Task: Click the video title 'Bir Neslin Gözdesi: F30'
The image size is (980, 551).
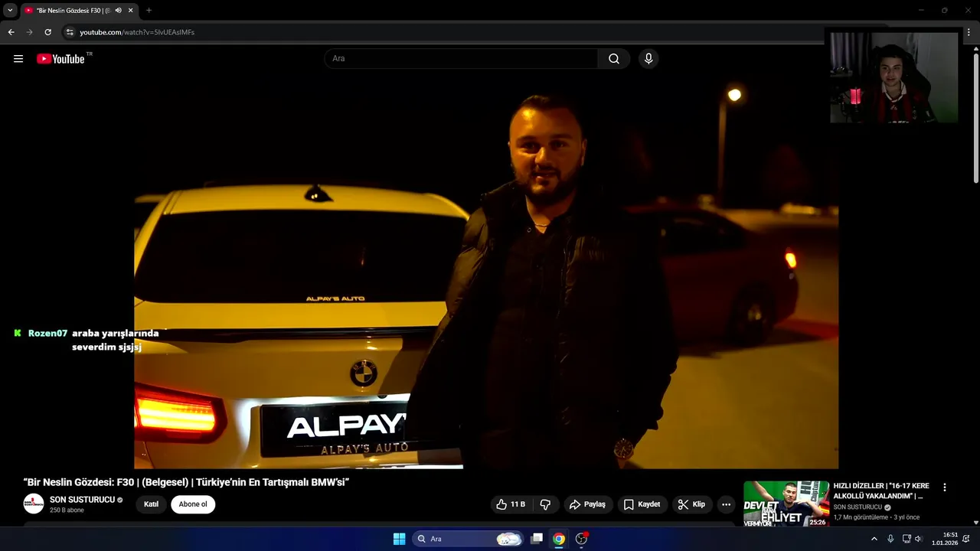Action: 186,482
